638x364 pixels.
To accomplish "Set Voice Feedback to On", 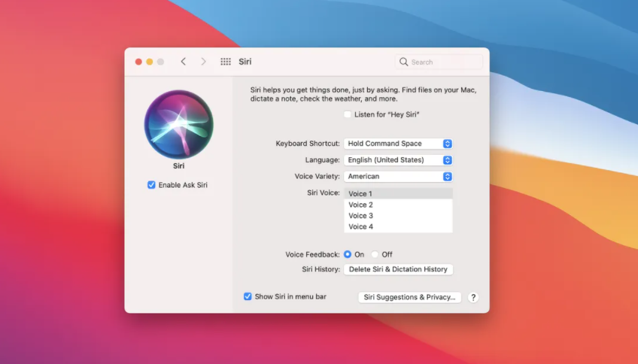I will (x=348, y=254).
